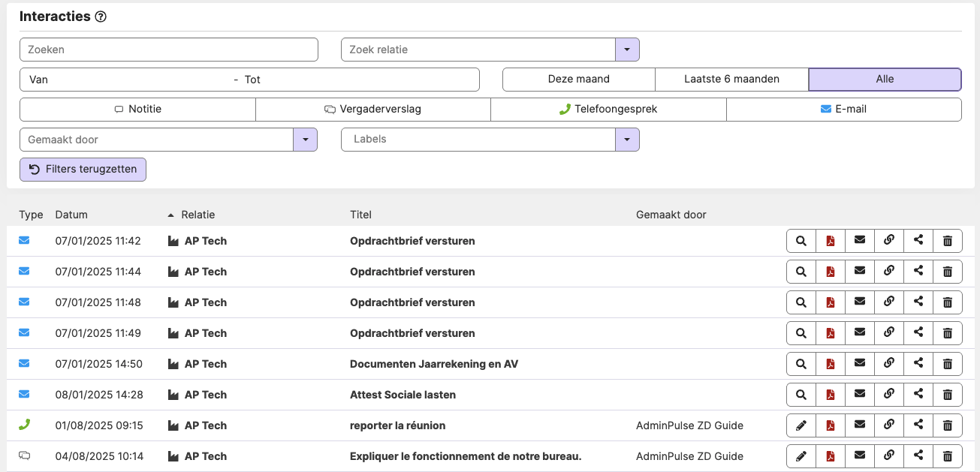Export 07/01/2025 11:49 interaction as PDF

831,333
